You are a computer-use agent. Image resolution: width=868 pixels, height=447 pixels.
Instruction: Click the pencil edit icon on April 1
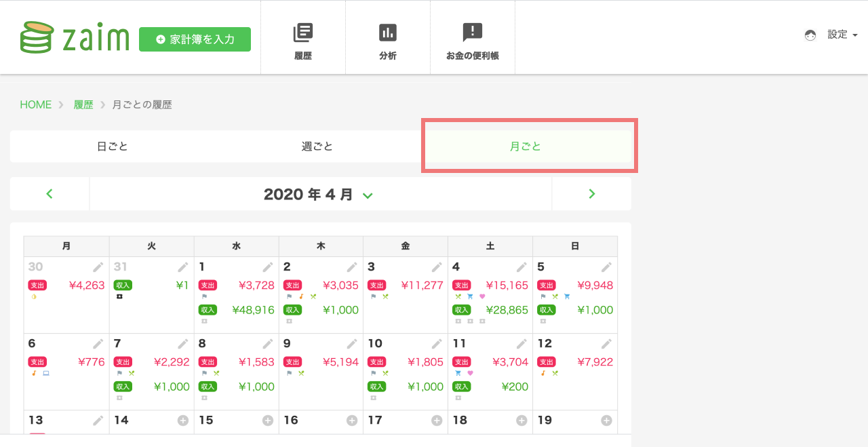268,267
